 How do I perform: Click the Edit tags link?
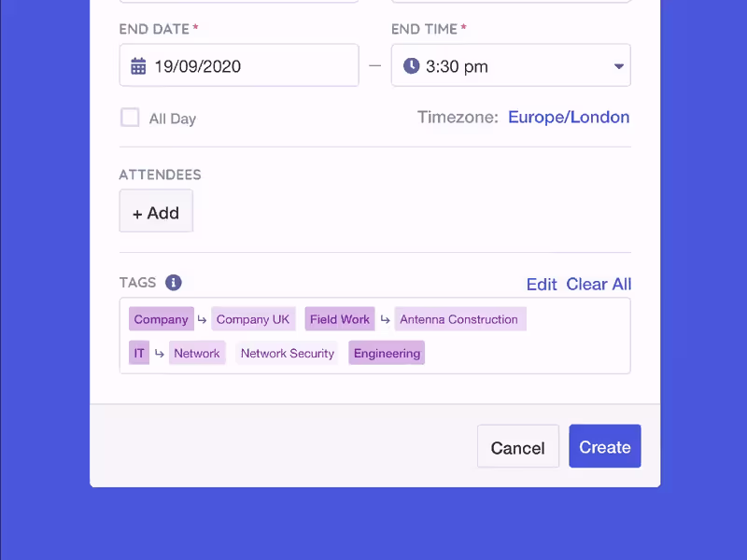point(542,285)
